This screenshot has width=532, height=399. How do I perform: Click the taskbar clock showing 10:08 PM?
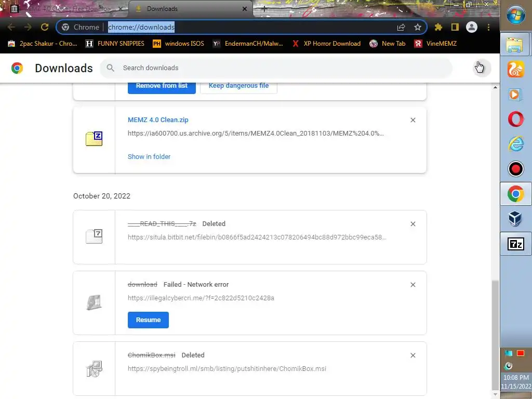[x=516, y=382]
